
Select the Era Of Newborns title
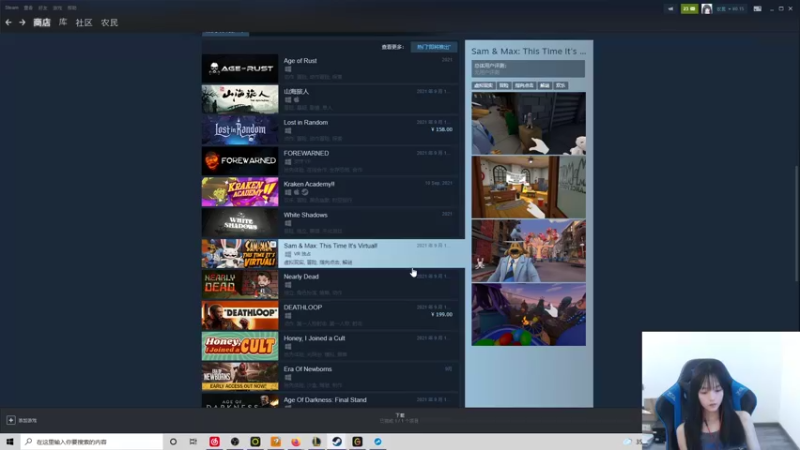point(308,369)
